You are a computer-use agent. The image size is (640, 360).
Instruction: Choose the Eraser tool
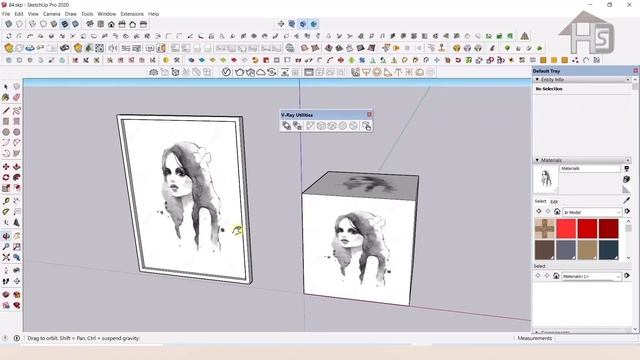pyautogui.click(x=16, y=97)
